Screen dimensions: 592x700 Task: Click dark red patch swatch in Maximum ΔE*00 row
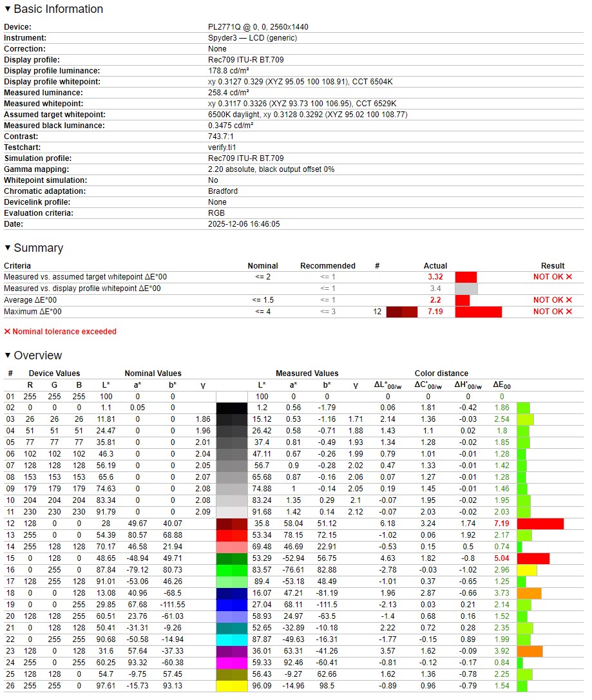click(x=402, y=312)
